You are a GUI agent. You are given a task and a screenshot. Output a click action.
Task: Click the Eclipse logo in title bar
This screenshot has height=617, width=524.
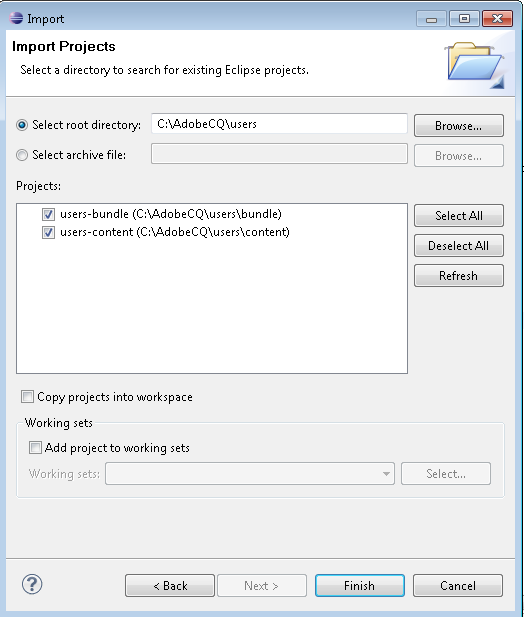click(x=16, y=18)
